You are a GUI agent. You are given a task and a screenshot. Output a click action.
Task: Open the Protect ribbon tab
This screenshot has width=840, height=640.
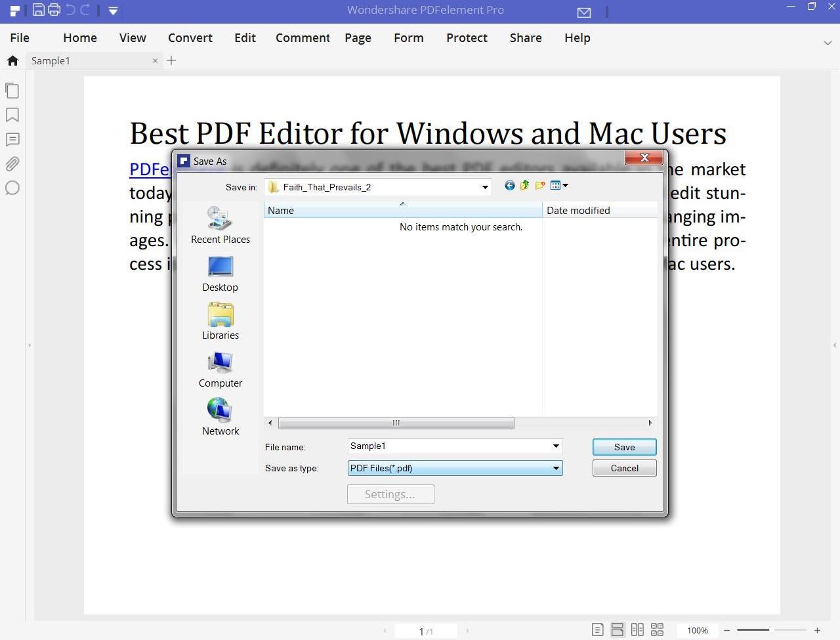(x=467, y=38)
